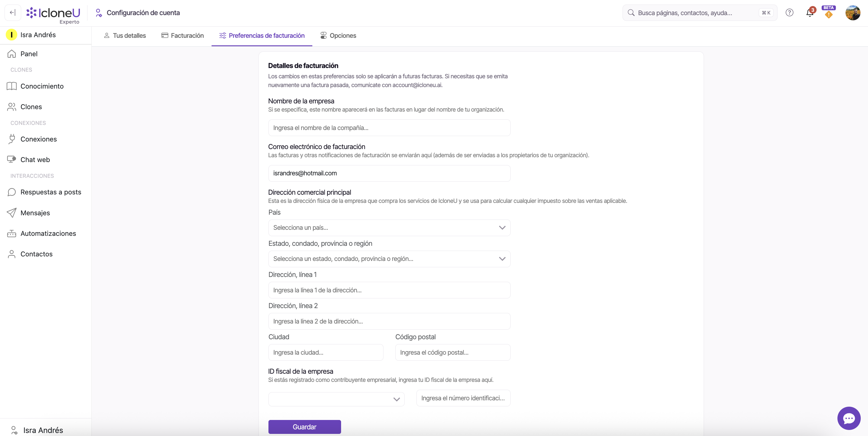The width and height of the screenshot is (868, 436).
Task: Open the help question mark icon
Action: coord(789,13)
